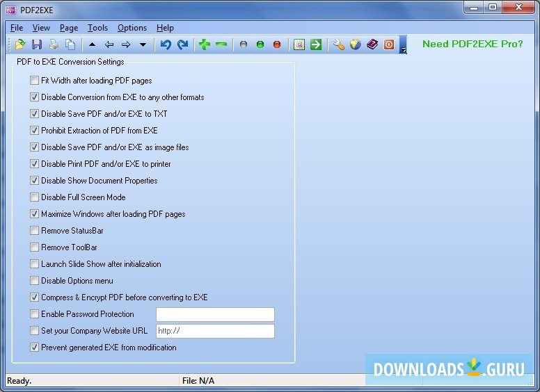Image resolution: width=540 pixels, height=392 pixels.
Task: Uncheck Disable Save PDF and/or EXE to TXT
Action: (34, 114)
